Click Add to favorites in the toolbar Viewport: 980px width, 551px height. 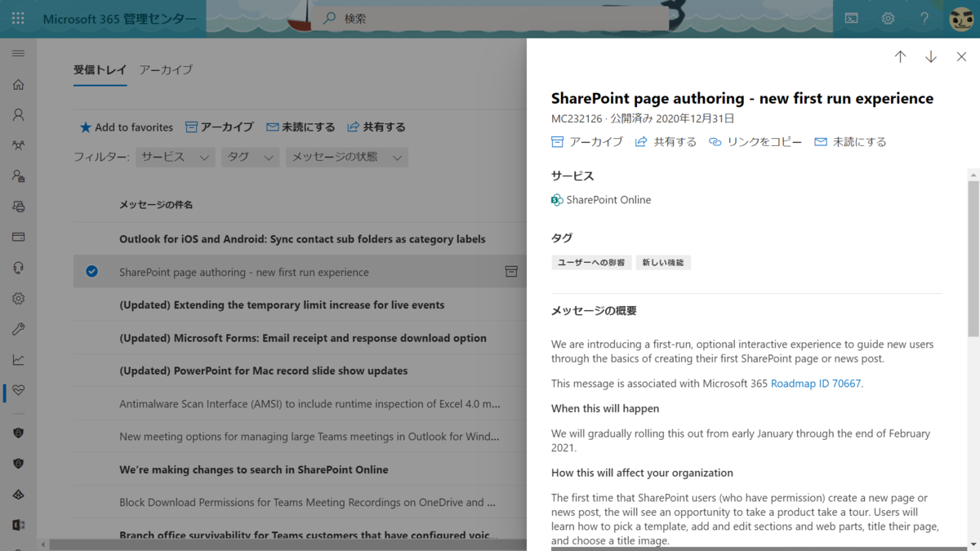[126, 127]
